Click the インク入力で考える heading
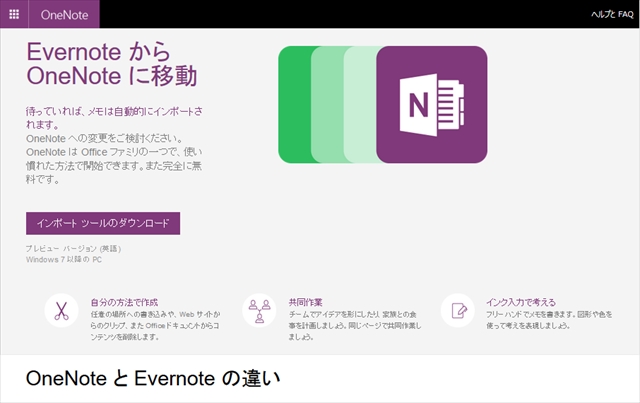The width and height of the screenshot is (640, 403). (521, 302)
